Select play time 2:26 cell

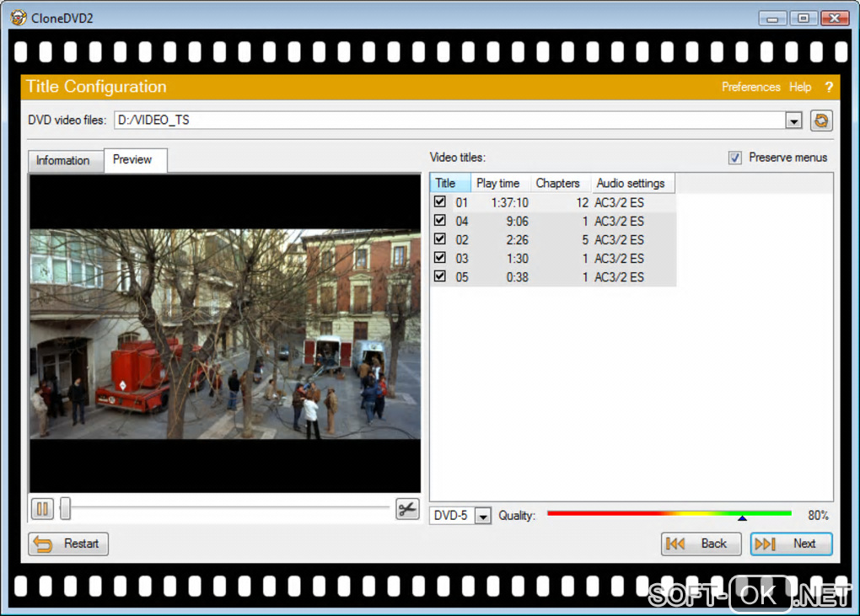click(x=517, y=240)
